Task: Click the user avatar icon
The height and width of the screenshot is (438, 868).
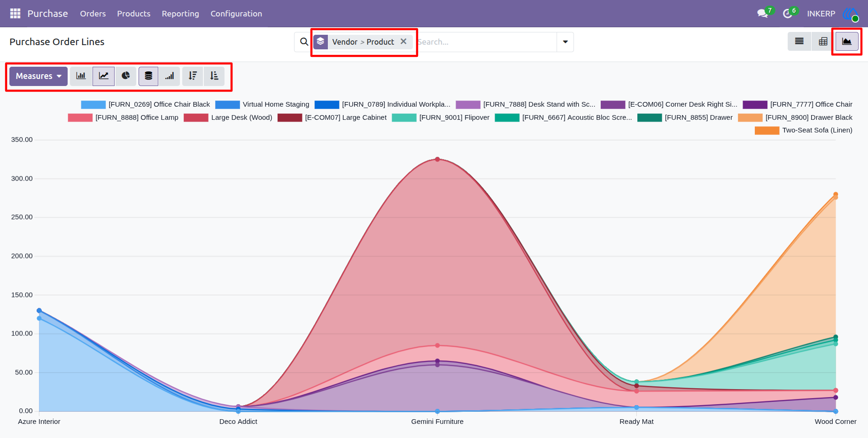Action: pyautogui.click(x=851, y=14)
